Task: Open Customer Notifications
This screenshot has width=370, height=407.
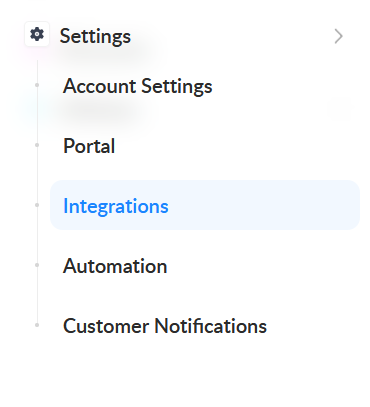Action: 165,326
